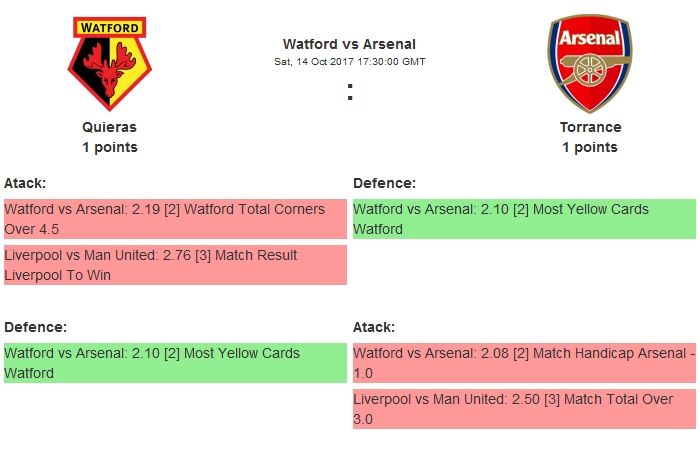Click Torrance's 1 points label

590,147
